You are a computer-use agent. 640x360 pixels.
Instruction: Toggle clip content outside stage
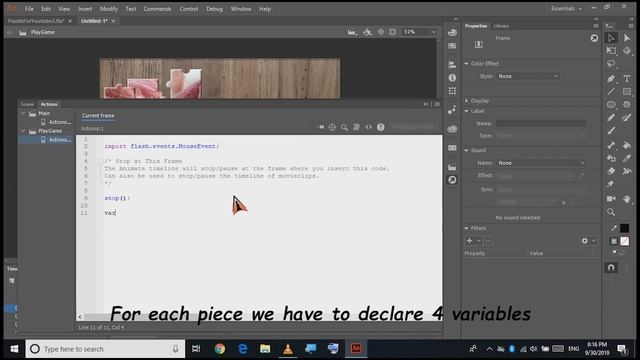tap(393, 32)
